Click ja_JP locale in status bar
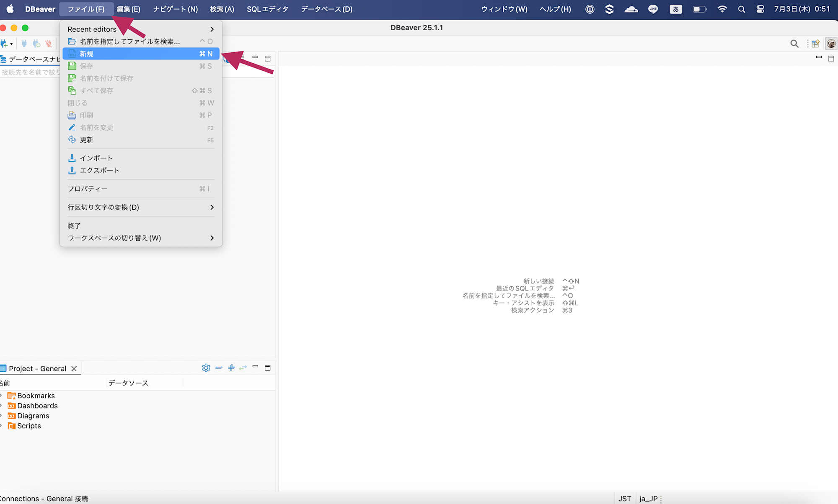The image size is (838, 504). click(648, 499)
